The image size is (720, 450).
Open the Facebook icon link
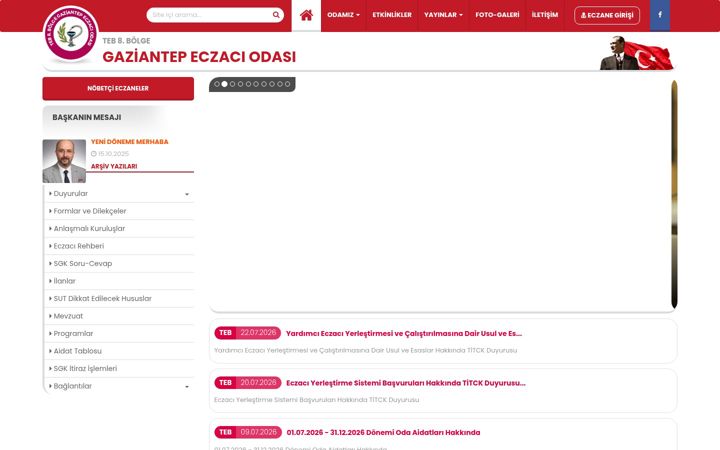click(x=660, y=15)
